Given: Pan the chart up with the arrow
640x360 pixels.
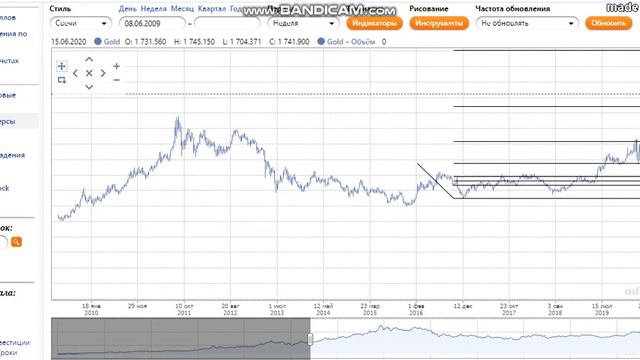Looking at the screenshot, I should (89, 60).
